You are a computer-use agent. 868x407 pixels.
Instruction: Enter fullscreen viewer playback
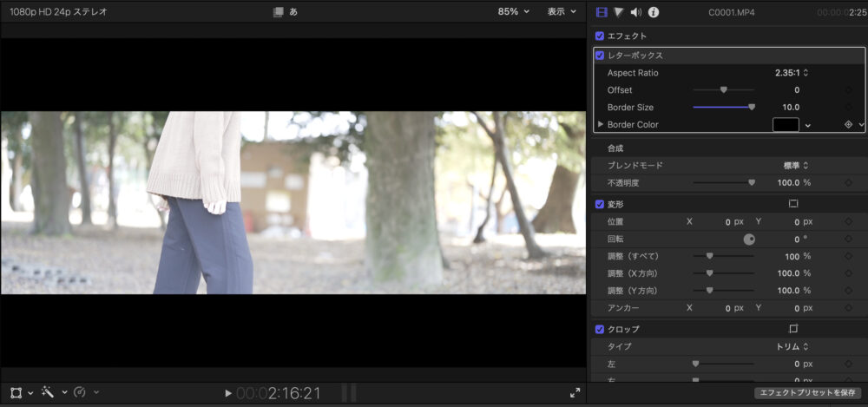coord(575,393)
